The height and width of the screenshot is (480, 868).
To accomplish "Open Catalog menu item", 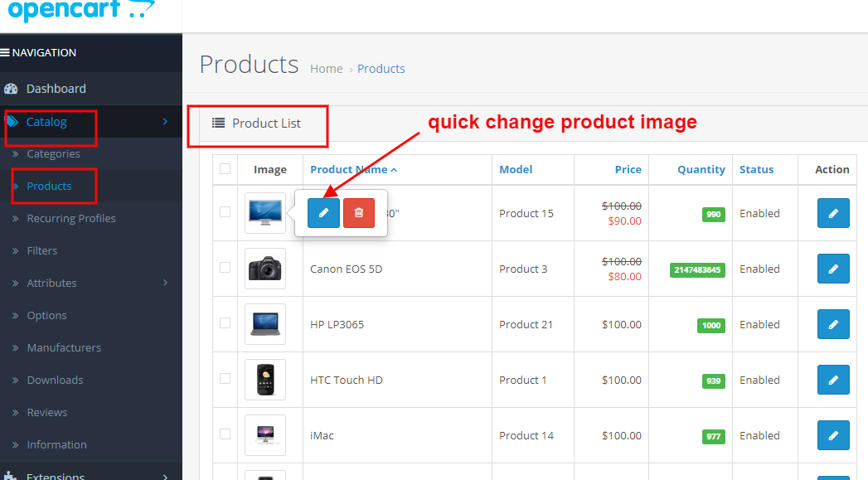I will pos(46,122).
